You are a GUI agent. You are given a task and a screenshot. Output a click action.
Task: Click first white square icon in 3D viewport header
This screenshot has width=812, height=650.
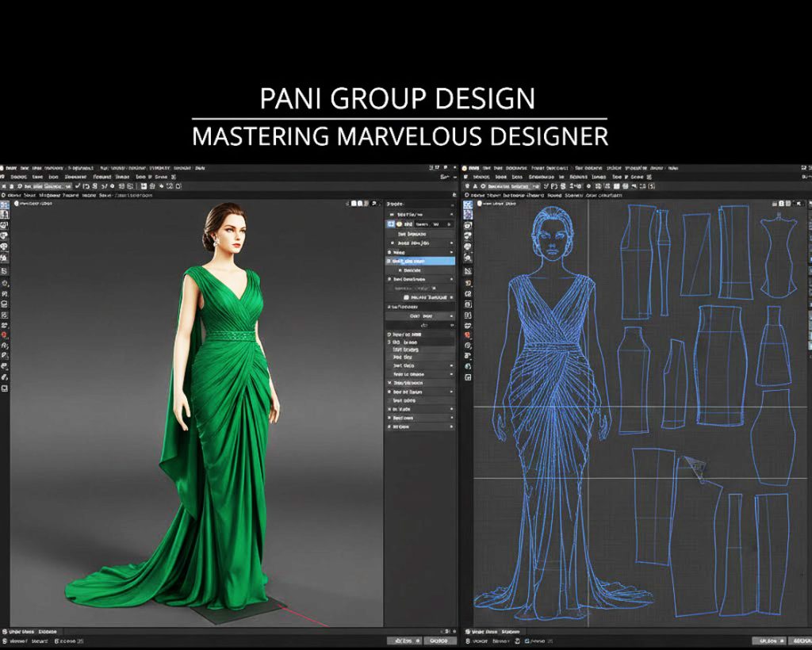[x=354, y=204]
